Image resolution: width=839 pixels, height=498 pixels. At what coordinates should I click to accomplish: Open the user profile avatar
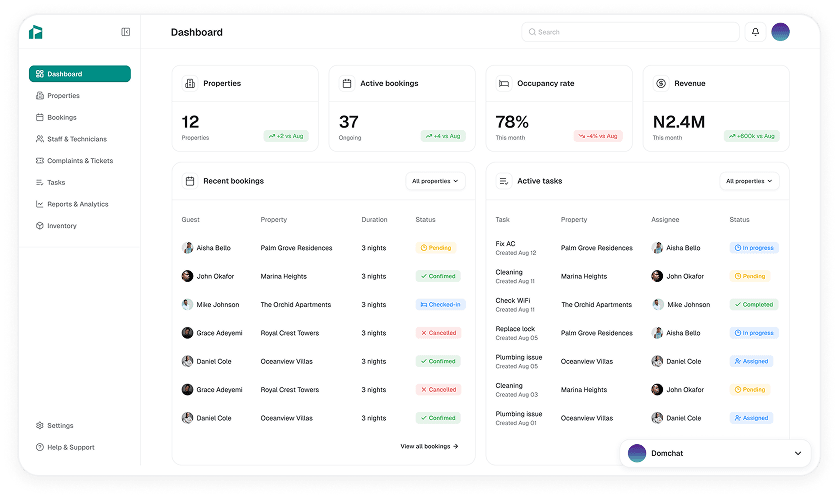coord(780,32)
